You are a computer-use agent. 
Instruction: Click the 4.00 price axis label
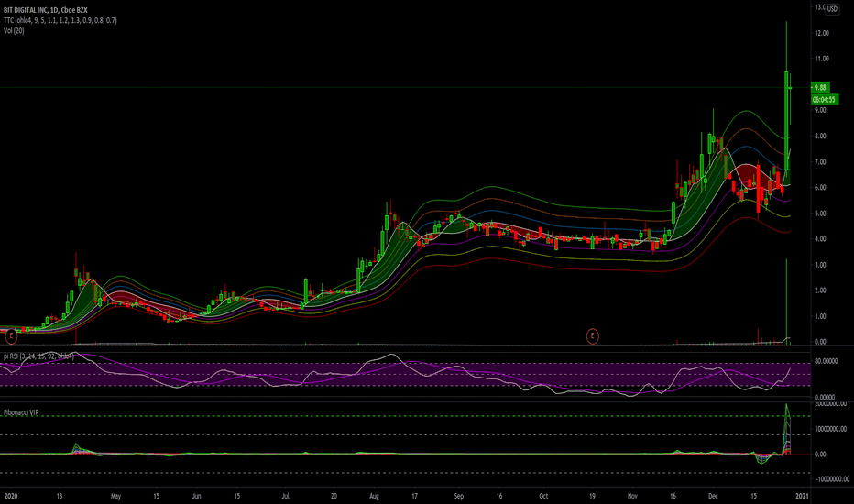[x=820, y=239]
